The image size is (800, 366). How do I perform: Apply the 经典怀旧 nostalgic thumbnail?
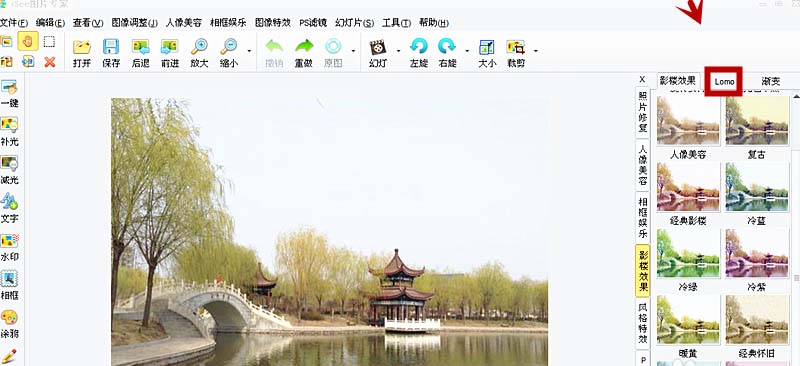[x=757, y=320]
